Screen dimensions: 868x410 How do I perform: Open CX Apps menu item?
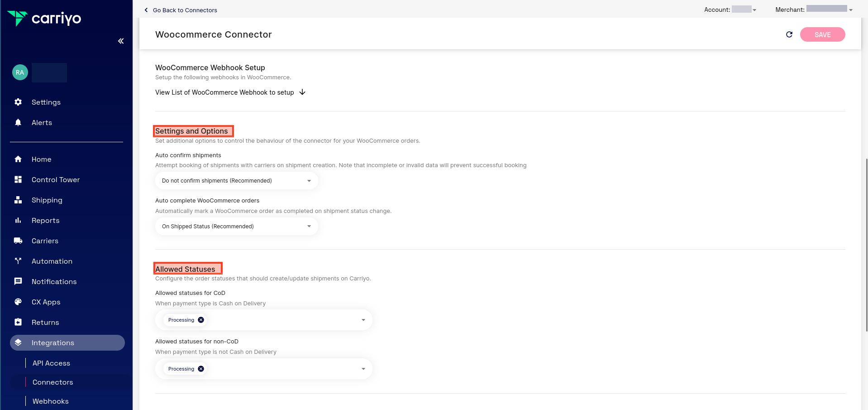click(46, 302)
